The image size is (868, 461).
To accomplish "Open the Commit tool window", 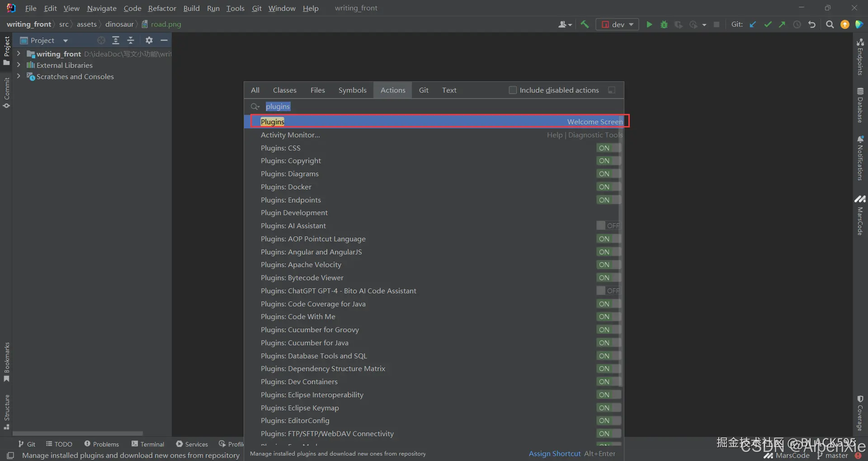I will point(6,93).
